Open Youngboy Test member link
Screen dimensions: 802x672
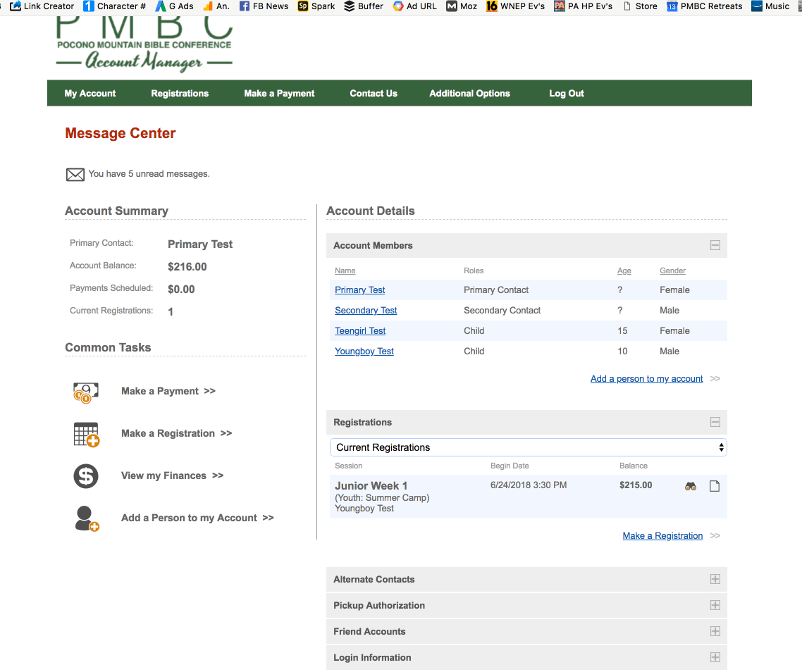364,351
